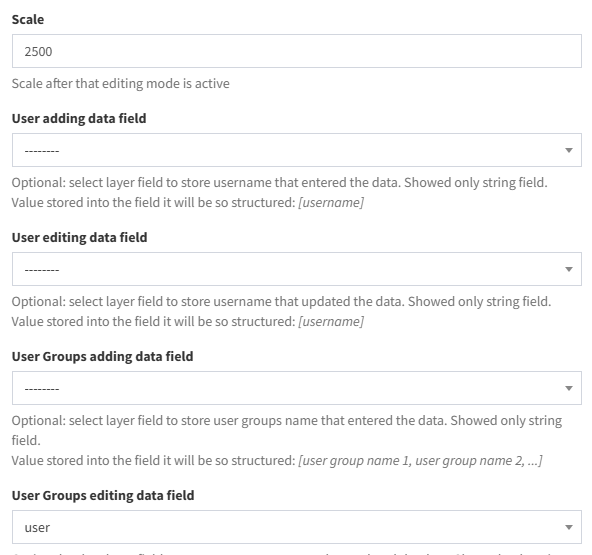Click the help text about username that entered the data
The image size is (592, 555).
pyautogui.click(x=279, y=183)
